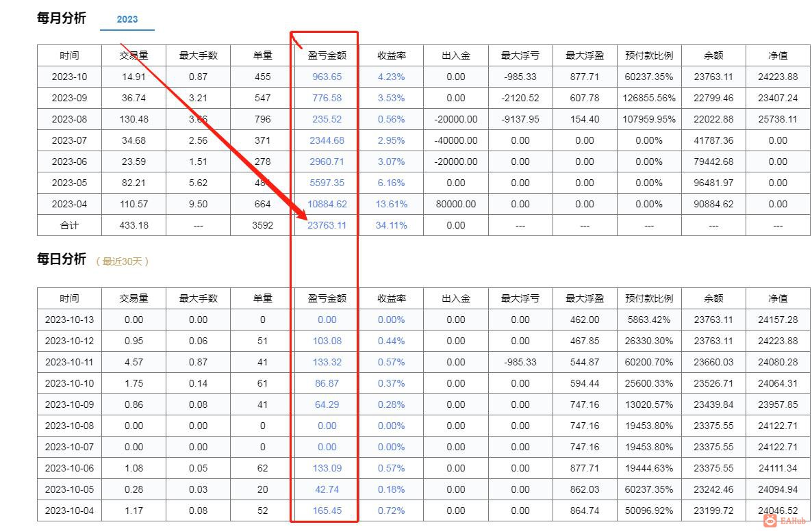Select the 2023-10-04 date cell
The width and height of the screenshot is (812, 531).
69,511
